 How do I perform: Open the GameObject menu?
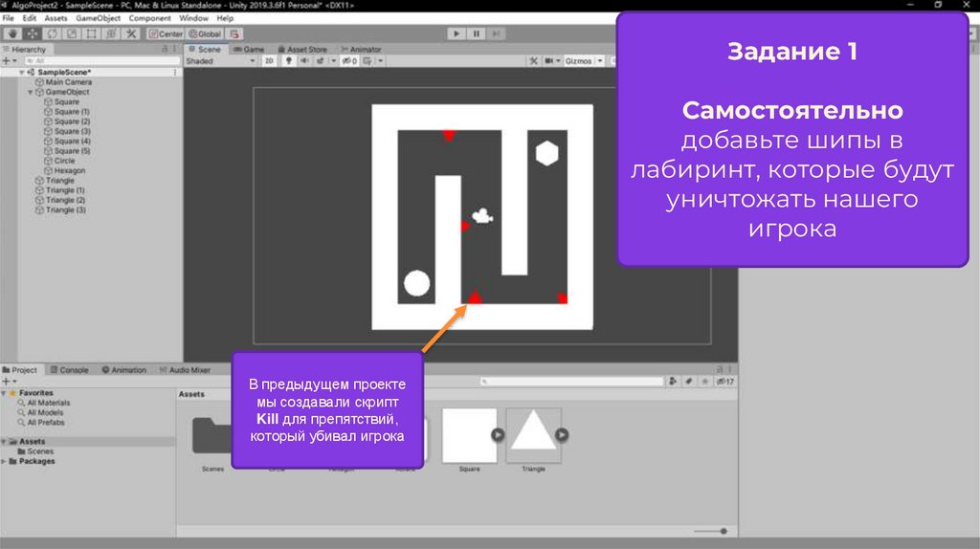pyautogui.click(x=99, y=18)
